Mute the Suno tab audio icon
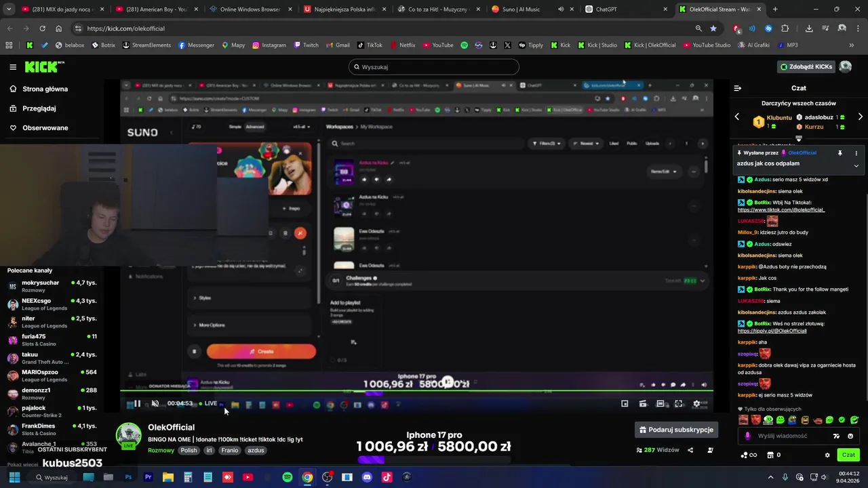 [561, 9]
